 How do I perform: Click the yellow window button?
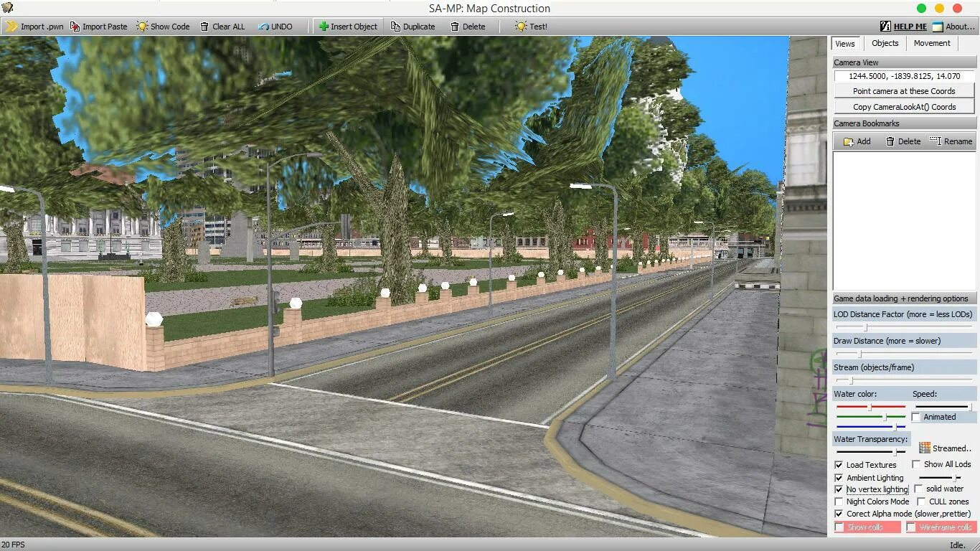click(939, 8)
